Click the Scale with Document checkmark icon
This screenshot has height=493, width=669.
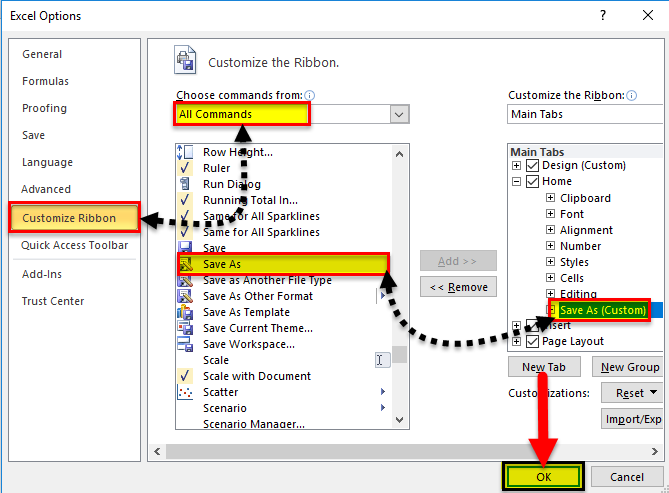tap(185, 376)
